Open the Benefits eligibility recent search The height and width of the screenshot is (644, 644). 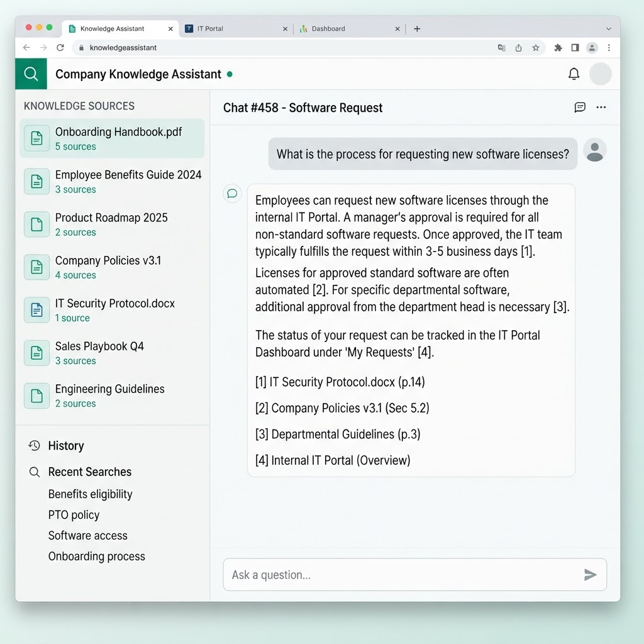[90, 494]
